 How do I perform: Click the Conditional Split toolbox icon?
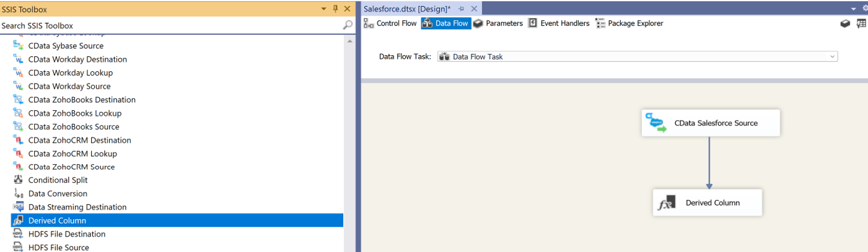coord(18,180)
